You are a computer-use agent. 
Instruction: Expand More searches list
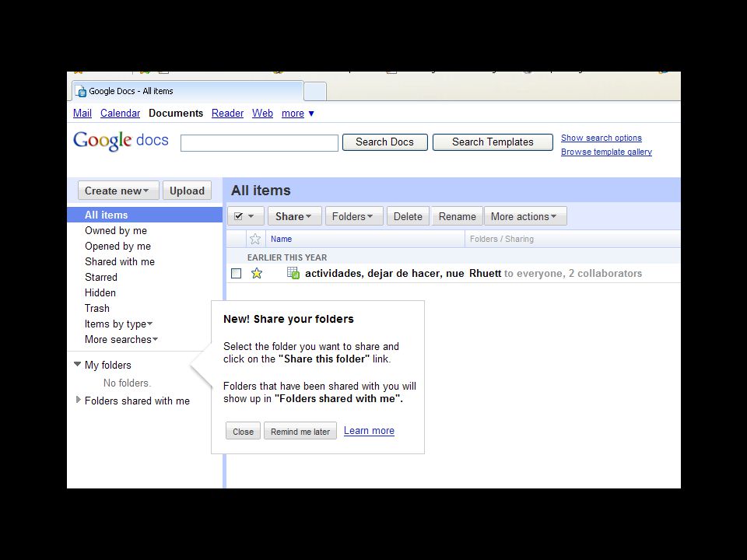(x=121, y=340)
